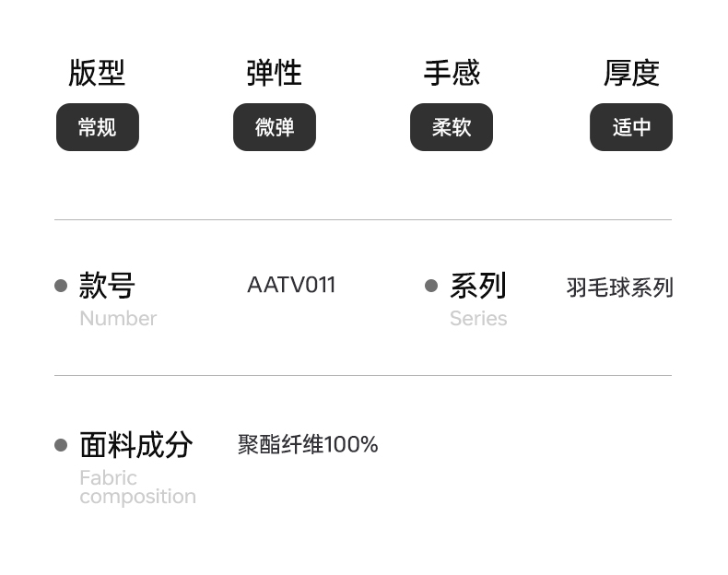
Task: Select the product code AATV011
Action: click(x=291, y=285)
